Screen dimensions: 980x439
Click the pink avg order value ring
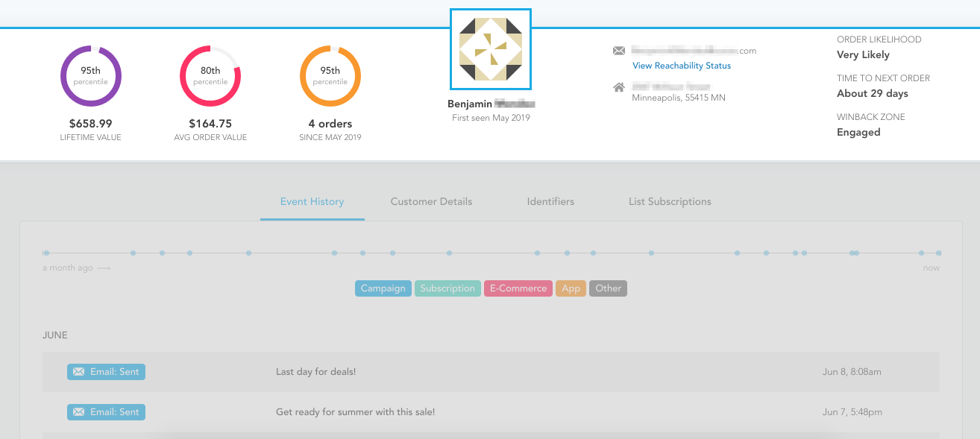tap(210, 76)
